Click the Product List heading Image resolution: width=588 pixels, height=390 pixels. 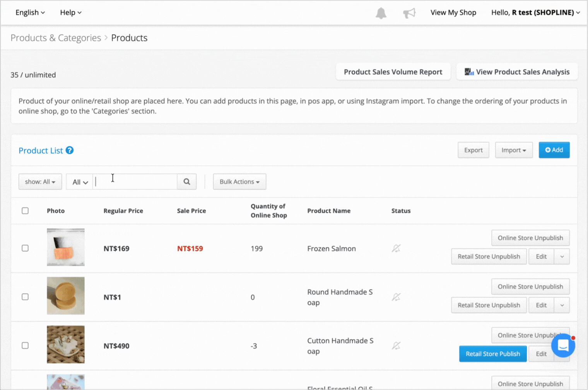click(x=41, y=151)
